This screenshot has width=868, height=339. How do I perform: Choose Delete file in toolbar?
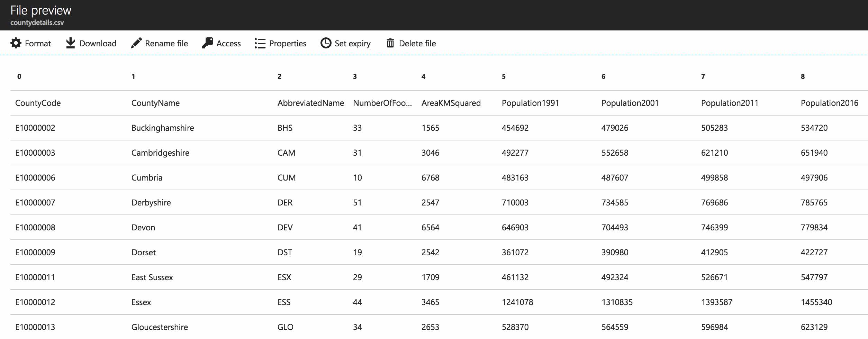417,44
